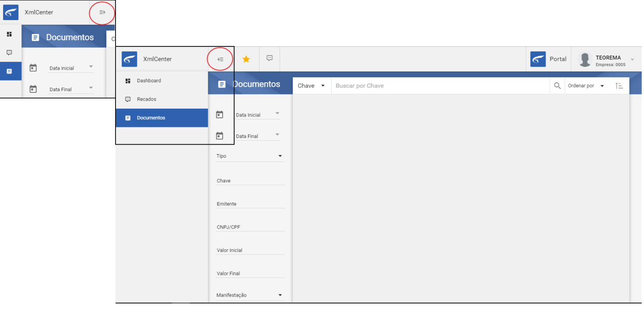The image size is (644, 332).
Task: Click XmlCenter logo in collapsed view
Action: tap(11, 12)
